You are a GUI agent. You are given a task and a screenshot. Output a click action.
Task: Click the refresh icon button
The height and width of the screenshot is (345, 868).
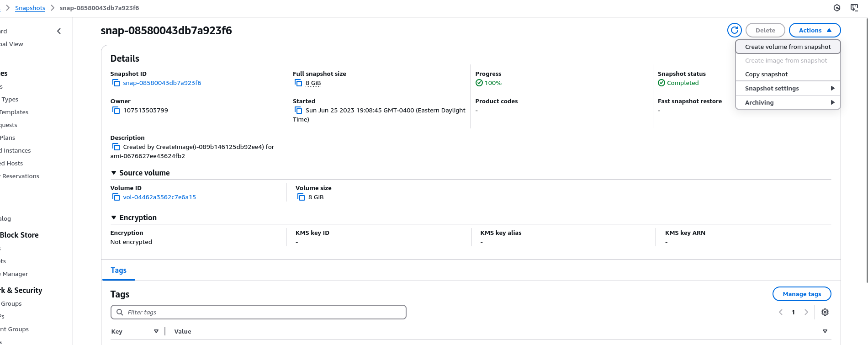(x=734, y=30)
